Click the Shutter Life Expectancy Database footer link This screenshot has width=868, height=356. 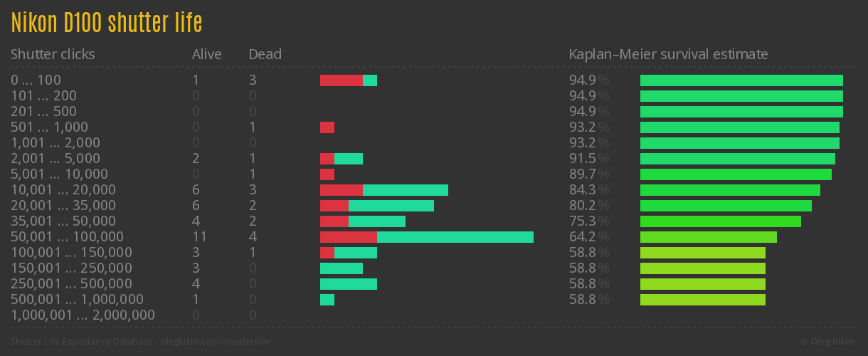pyautogui.click(x=141, y=342)
